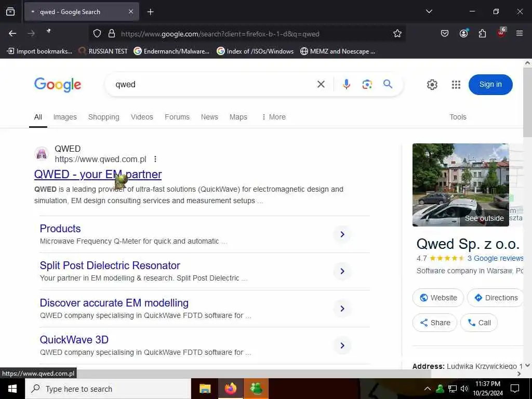The image size is (532, 399).
Task: Expand the QuickWave 3D row chevron
Action: 342,345
